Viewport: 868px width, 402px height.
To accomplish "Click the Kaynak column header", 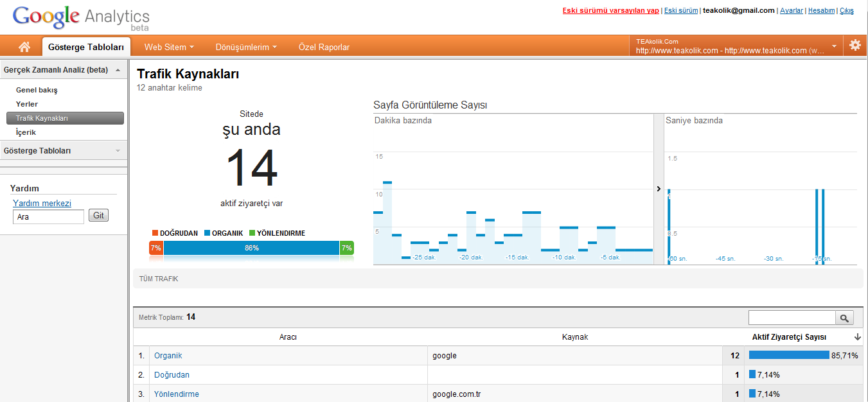I will (x=575, y=337).
